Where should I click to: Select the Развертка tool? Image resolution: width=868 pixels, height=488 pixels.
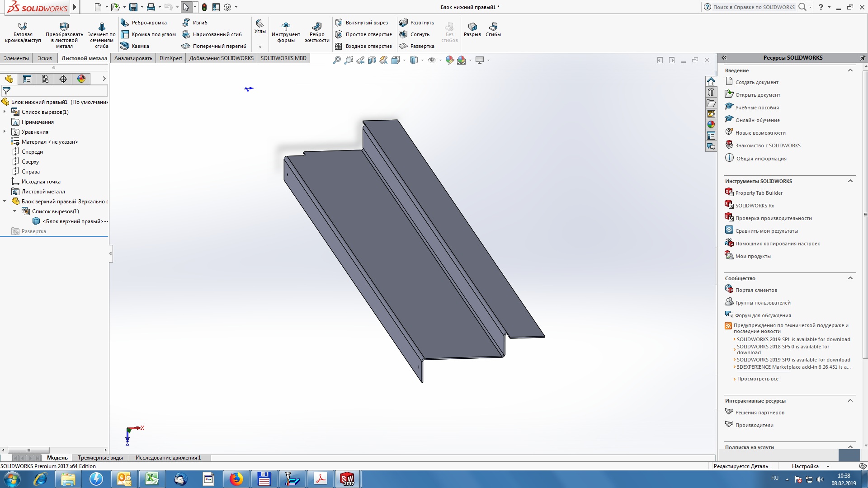[421, 46]
